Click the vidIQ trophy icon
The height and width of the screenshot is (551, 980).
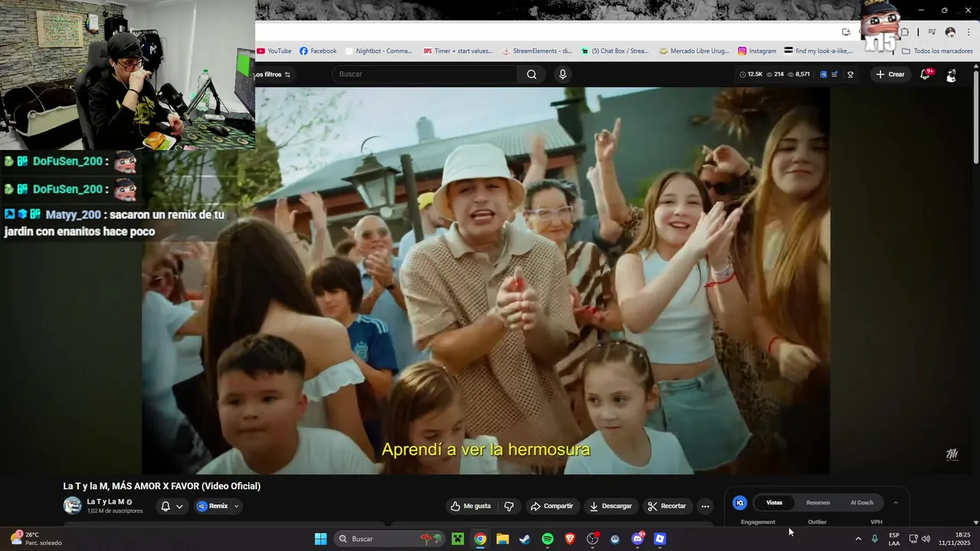(851, 74)
